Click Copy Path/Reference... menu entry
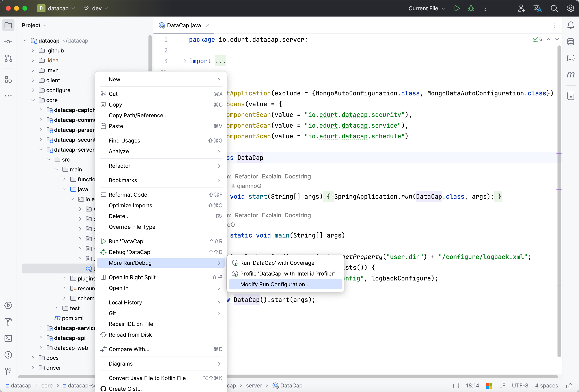 161,115
